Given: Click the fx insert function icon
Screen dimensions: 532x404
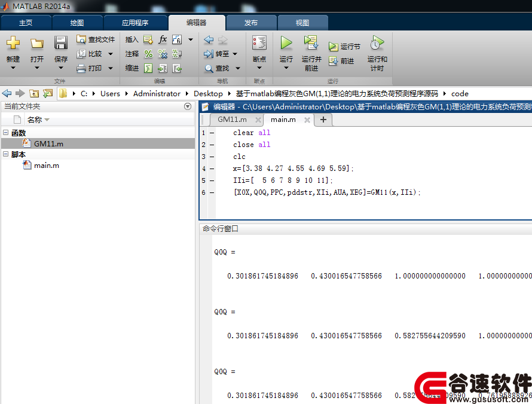Looking at the screenshot, I should tap(163, 39).
